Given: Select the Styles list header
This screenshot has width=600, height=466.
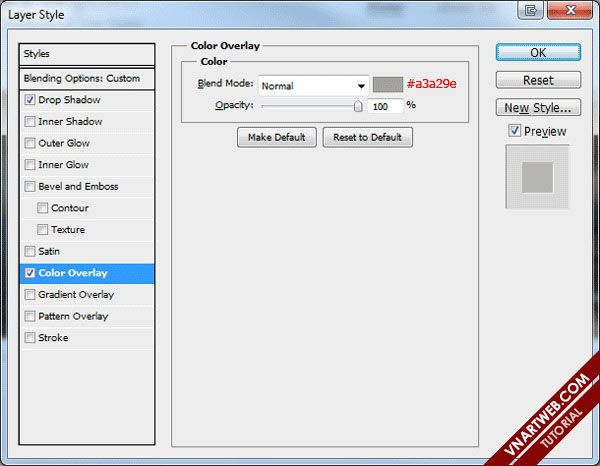Looking at the screenshot, I should (x=88, y=54).
